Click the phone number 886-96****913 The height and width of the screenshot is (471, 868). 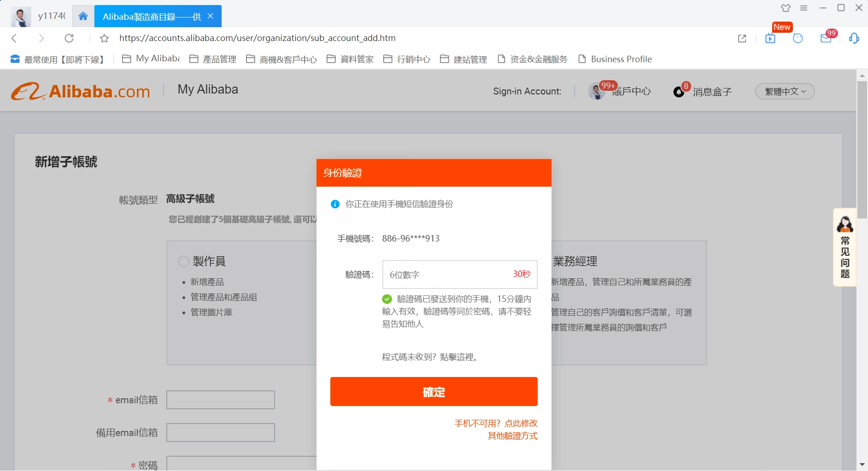[x=411, y=238]
